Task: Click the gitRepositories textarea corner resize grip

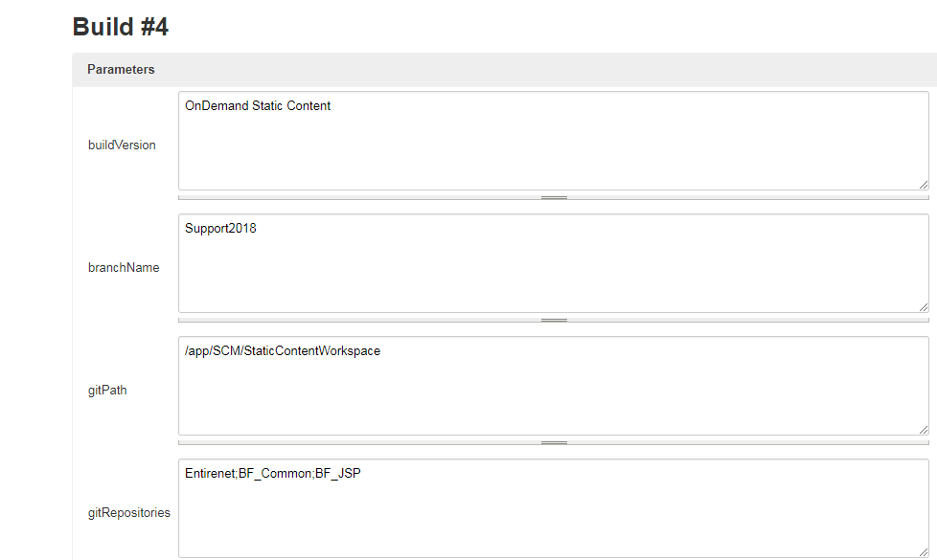Action: coord(923,551)
